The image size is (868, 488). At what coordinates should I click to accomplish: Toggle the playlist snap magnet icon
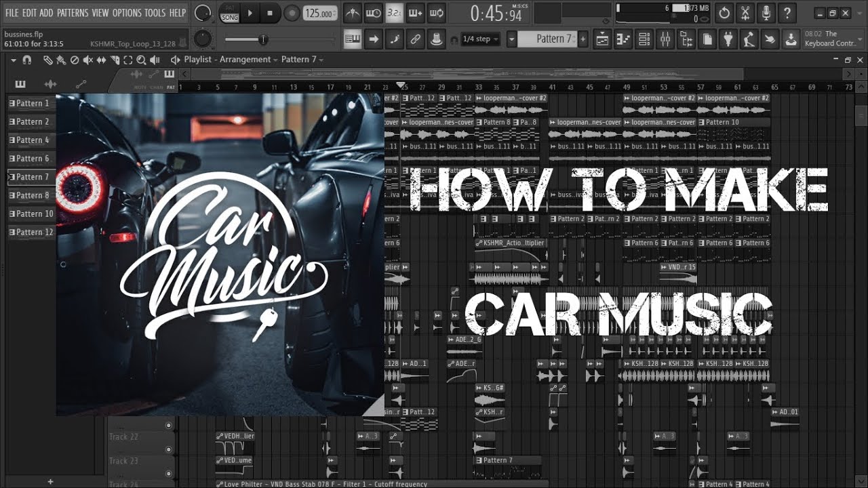coord(27,60)
